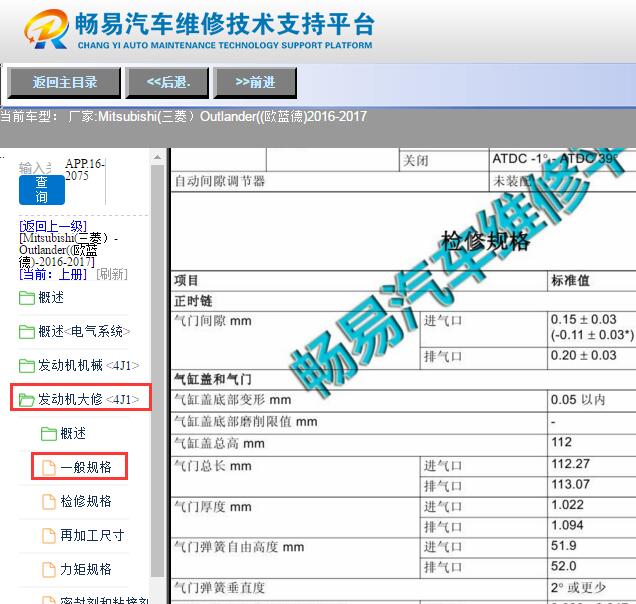Select the 0.05 以内 value cell
Image resolution: width=636 pixels, height=604 pixels.
click(x=578, y=400)
